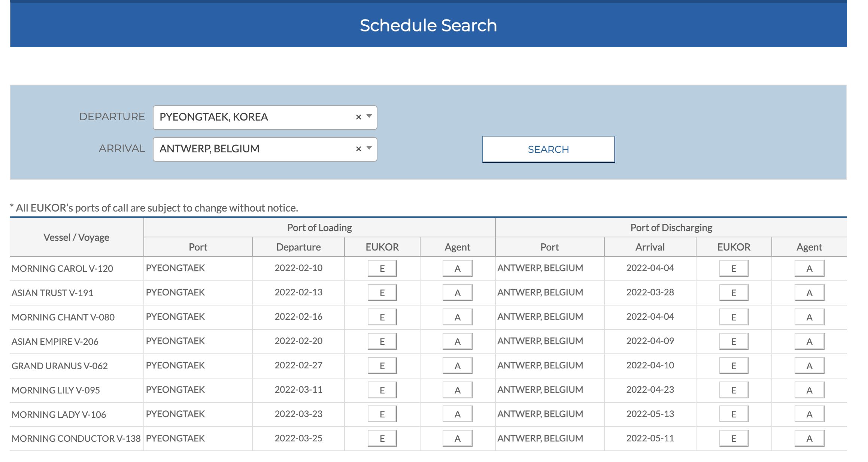Viewport: 868px width, 462px height.
Task: Click loading EUKOR E for GRAND URANUS V-062
Action: [382, 366]
